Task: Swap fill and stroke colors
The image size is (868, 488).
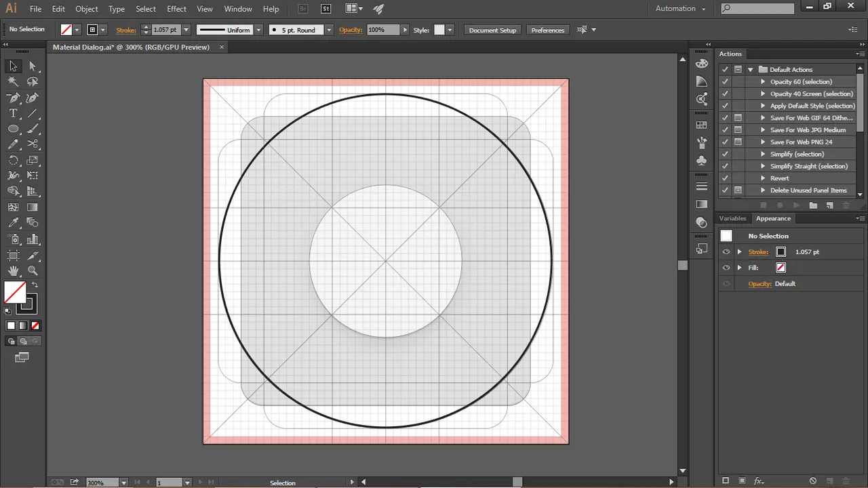Action: coord(35,285)
